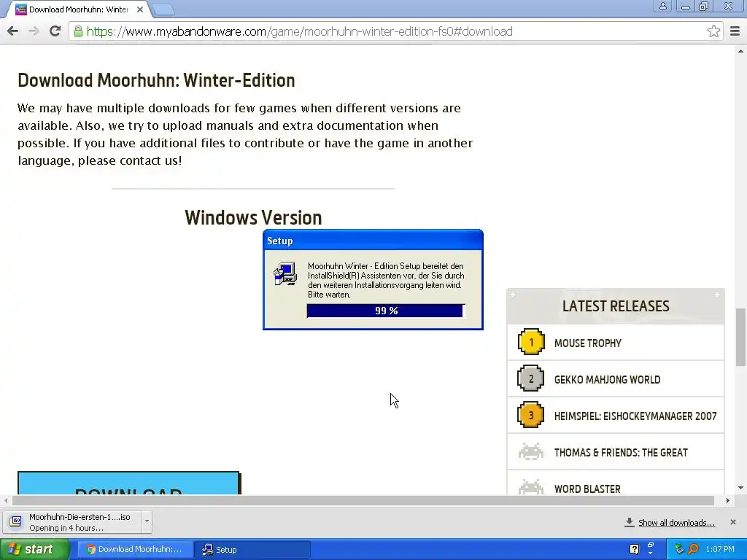Close the downloads bar with the X
747x560 pixels.
(x=733, y=522)
